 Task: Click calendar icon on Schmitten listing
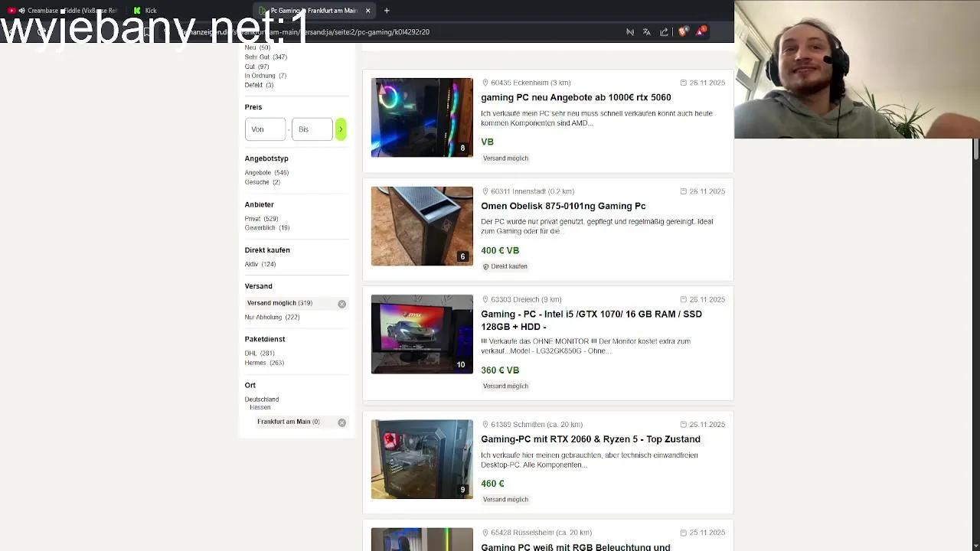(683, 424)
